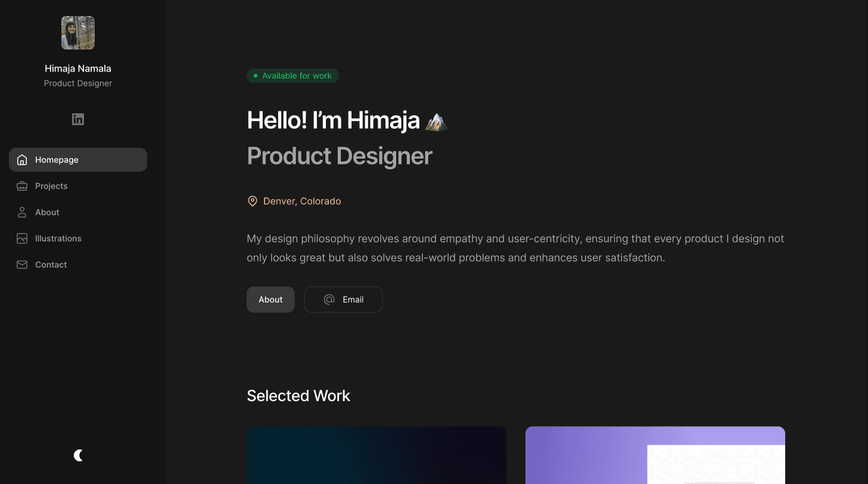The width and height of the screenshot is (868, 484).
Task: Click the picture icon beside Illustrations
Action: click(21, 238)
